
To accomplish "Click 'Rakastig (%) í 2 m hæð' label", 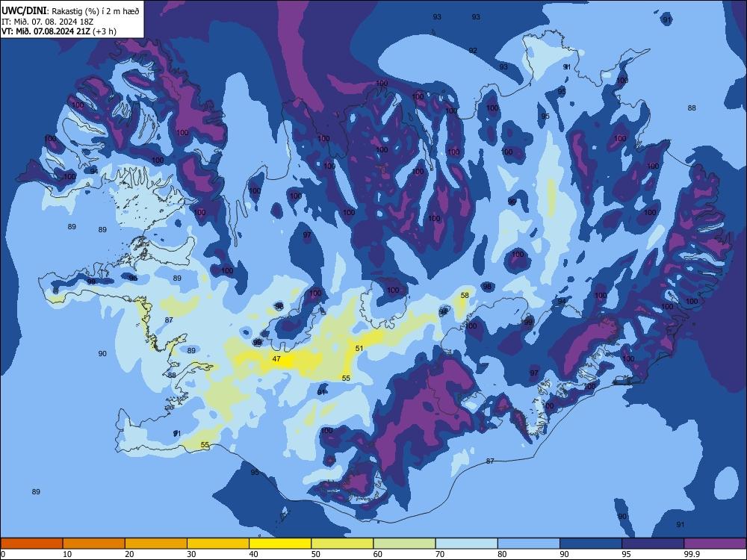I will (96, 11).
